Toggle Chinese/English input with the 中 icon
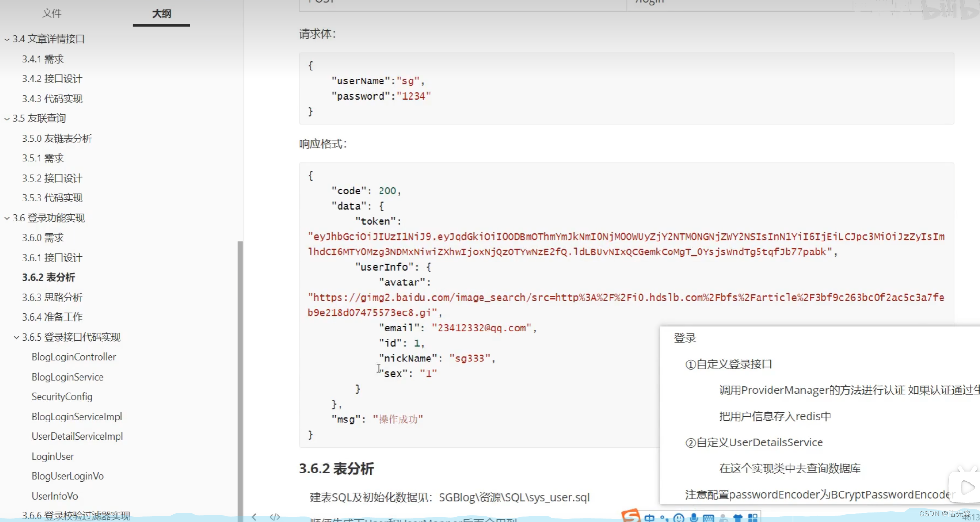This screenshot has width=980, height=522. click(x=650, y=518)
